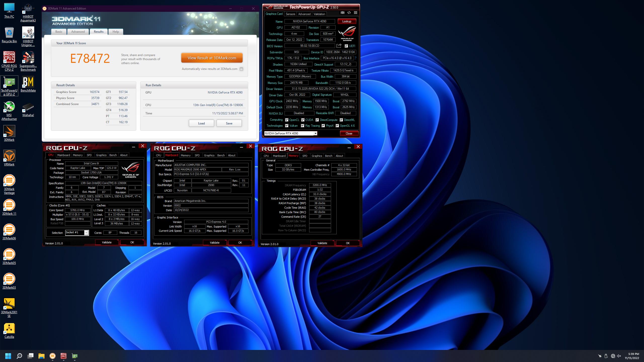The image size is (644, 362).
Task: Toggle PhysX checkbox in GPU-Z
Action: click(x=323, y=126)
